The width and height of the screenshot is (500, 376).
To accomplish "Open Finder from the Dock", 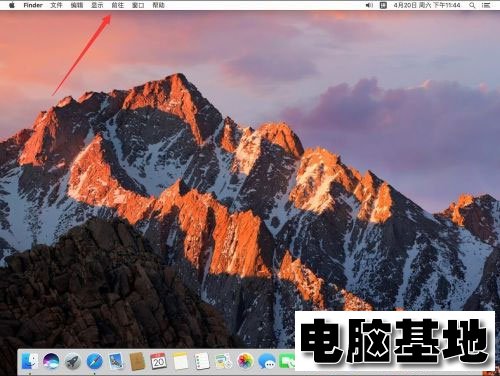I will tap(30, 361).
